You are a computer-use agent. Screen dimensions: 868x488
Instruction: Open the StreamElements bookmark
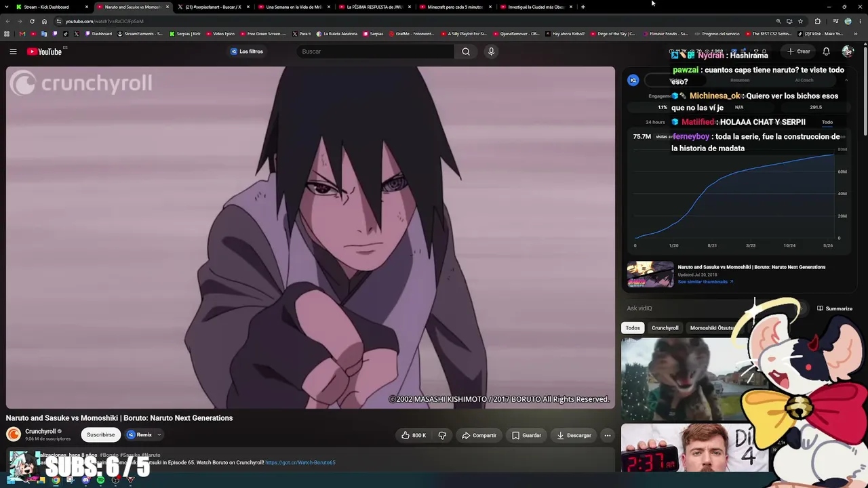(x=139, y=34)
